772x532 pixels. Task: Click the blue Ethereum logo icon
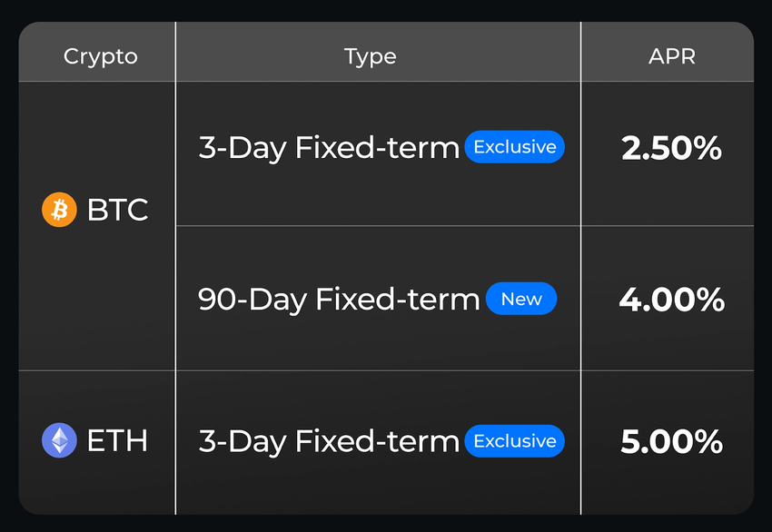[59, 440]
